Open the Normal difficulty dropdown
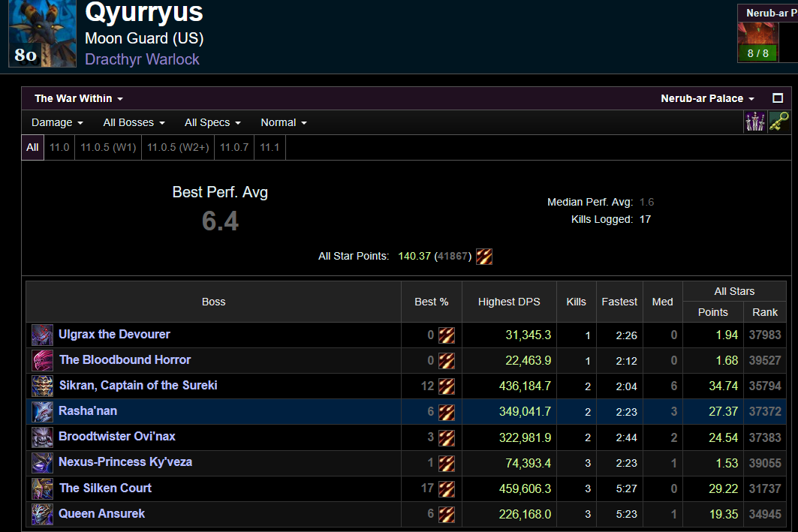798x532 pixels. click(x=284, y=122)
